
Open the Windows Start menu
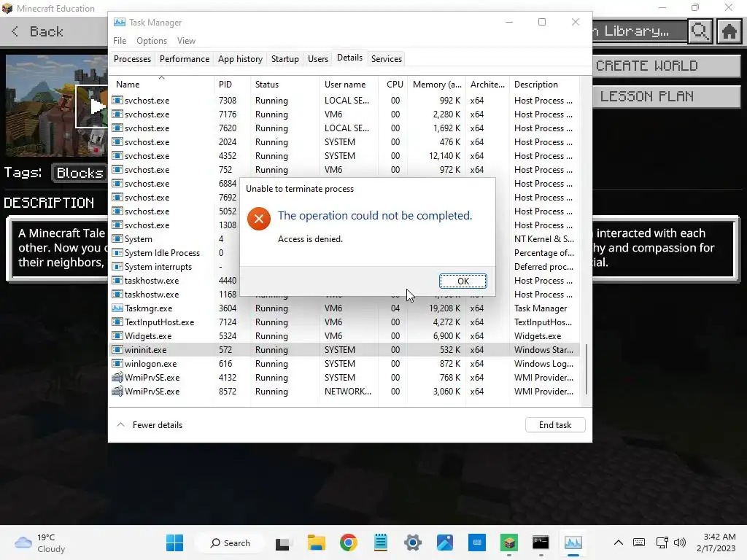tap(175, 542)
